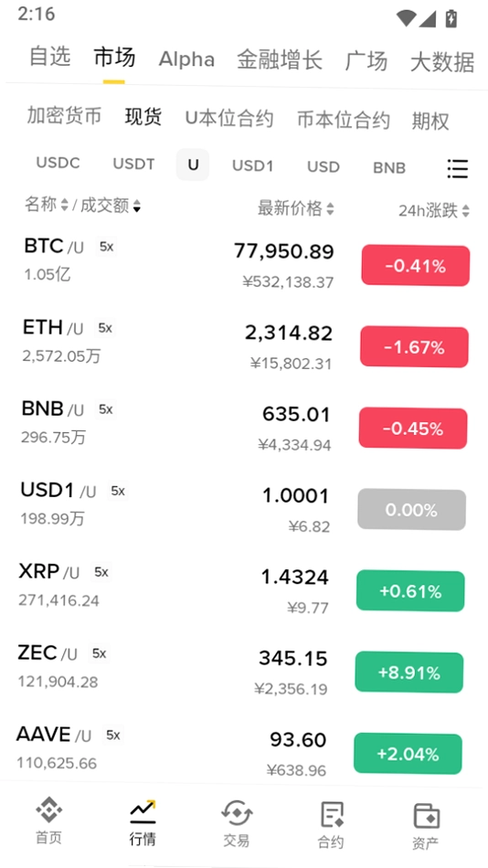The height and width of the screenshot is (868, 488).
Task: Tap BTC -0.41% change button
Action: tap(416, 266)
